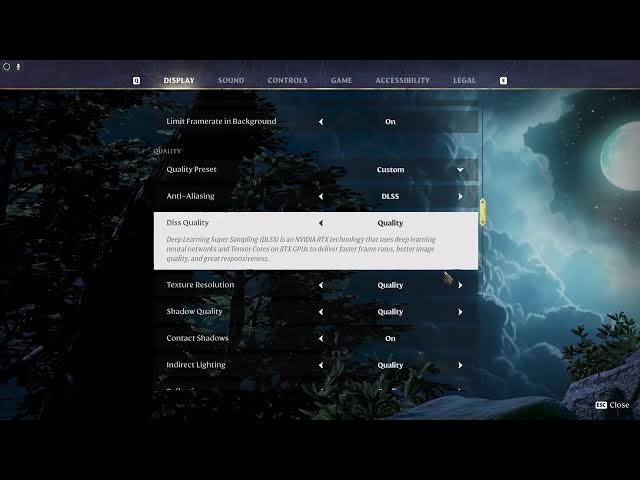This screenshot has height=480, width=640.
Task: Increase Indirect Lighting with right arrow
Action: [x=460, y=365]
